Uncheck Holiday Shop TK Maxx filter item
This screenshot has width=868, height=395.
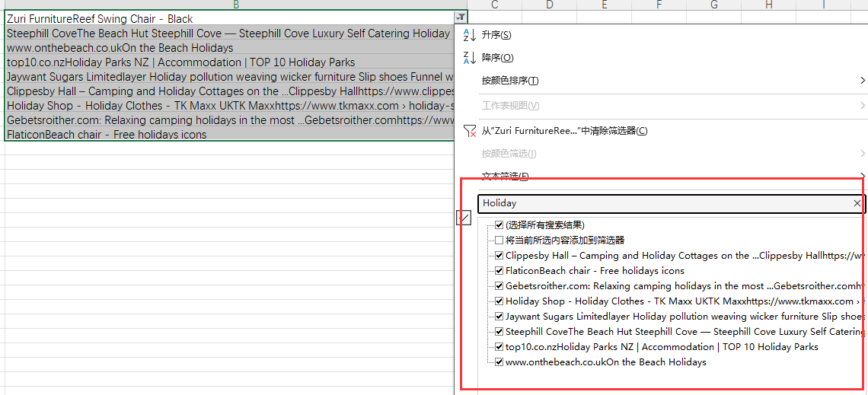coord(499,301)
